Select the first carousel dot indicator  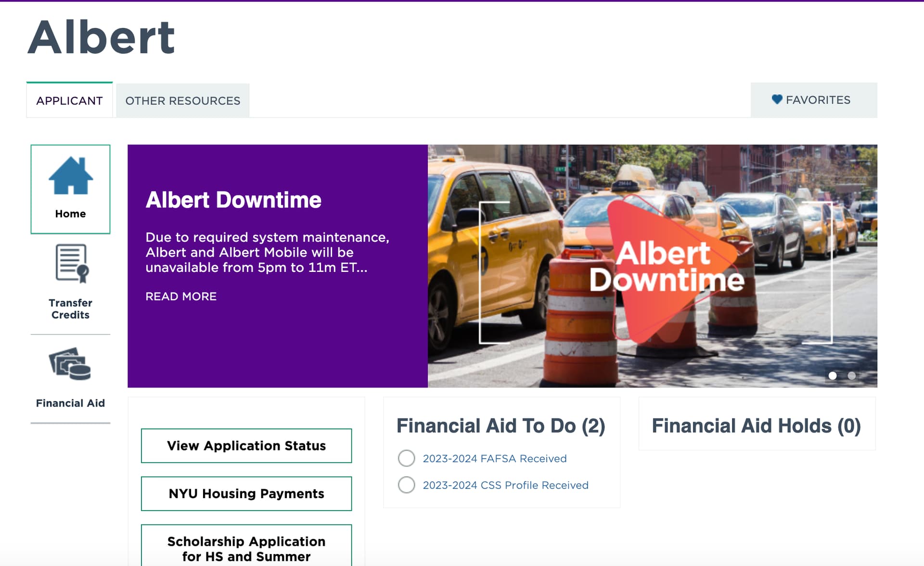tap(833, 376)
